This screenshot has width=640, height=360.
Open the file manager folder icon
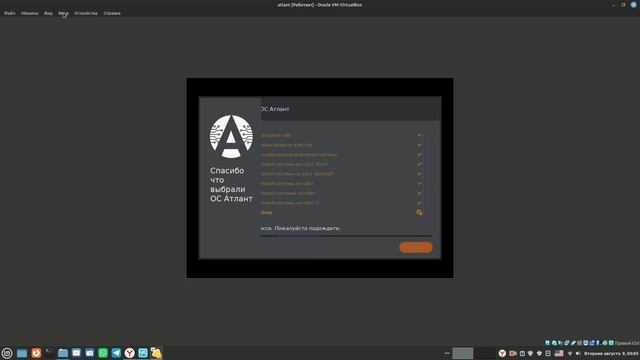point(63,353)
